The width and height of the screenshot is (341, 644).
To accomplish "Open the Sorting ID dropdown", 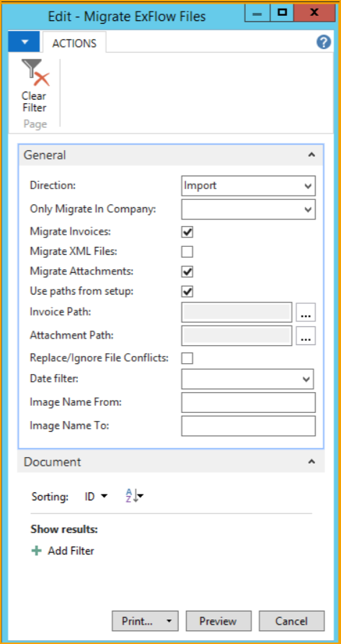I will [x=96, y=497].
